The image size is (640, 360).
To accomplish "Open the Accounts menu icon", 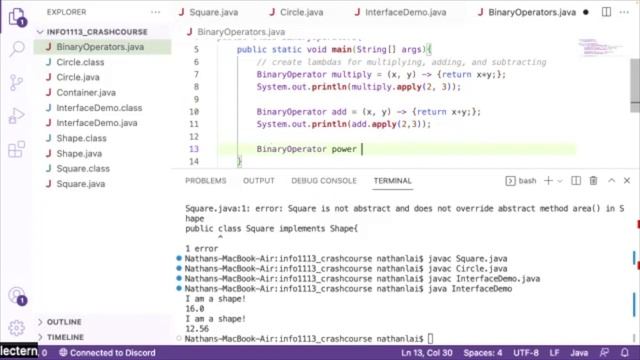I will tap(17, 296).
